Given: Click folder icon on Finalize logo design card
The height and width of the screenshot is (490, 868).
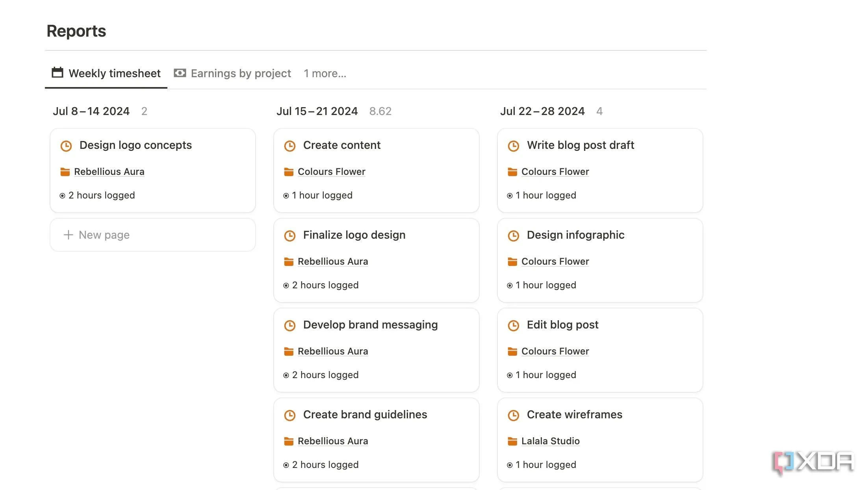Looking at the screenshot, I should coord(289,262).
